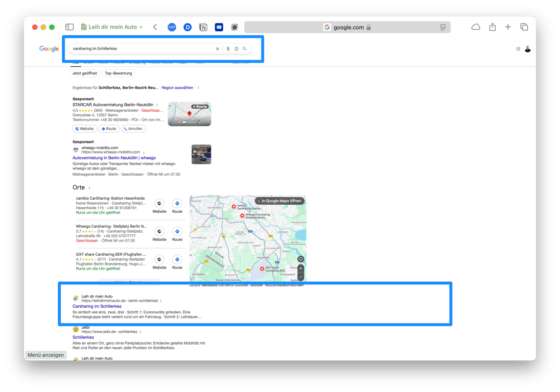Start voice search with microphone icon

click(228, 49)
